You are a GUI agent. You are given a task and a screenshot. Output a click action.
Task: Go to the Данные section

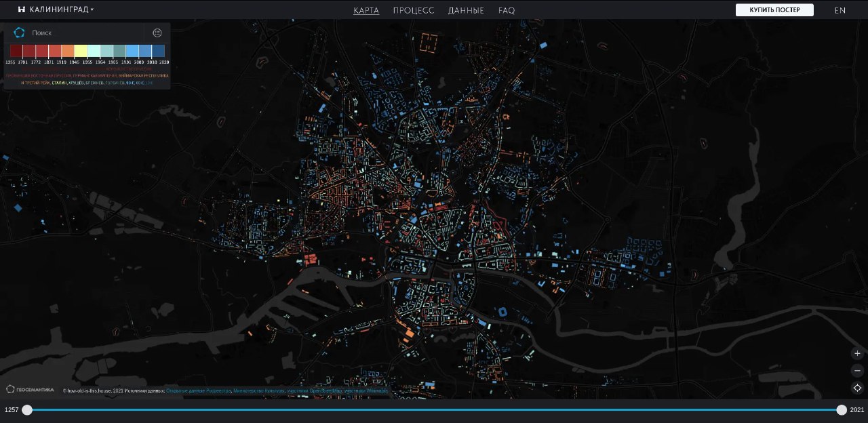pyautogui.click(x=466, y=10)
